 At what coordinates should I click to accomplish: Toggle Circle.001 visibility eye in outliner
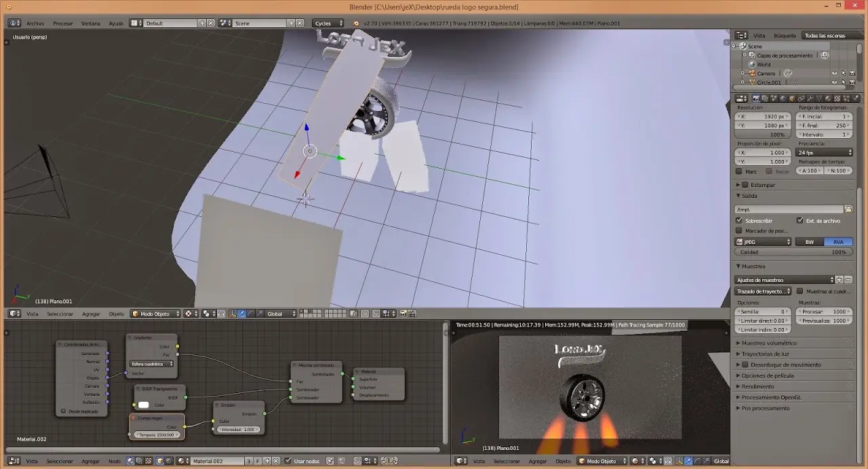coord(834,82)
